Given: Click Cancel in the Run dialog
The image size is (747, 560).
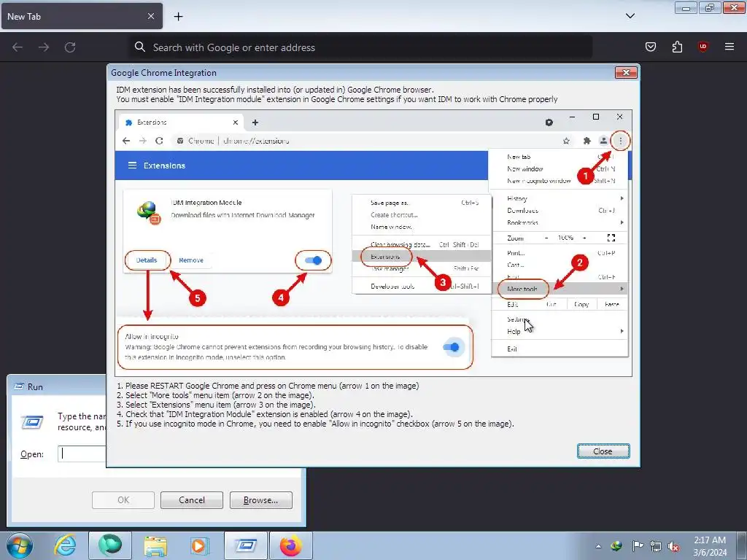Looking at the screenshot, I should point(192,500).
